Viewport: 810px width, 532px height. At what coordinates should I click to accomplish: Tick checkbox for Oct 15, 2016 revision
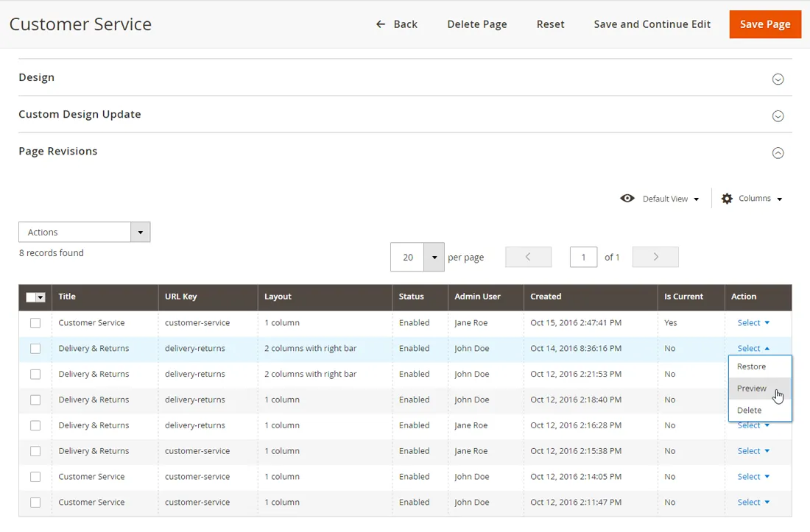point(35,323)
